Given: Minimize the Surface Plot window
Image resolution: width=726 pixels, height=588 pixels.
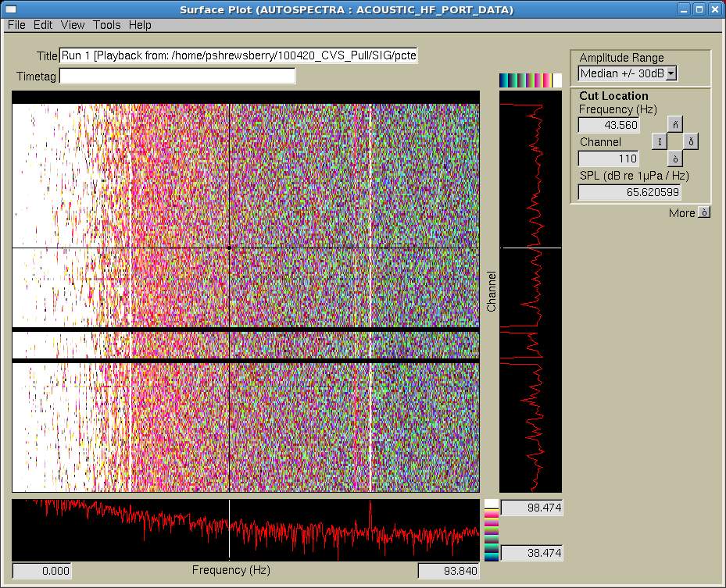Looking at the screenshot, I should pyautogui.click(x=685, y=9).
